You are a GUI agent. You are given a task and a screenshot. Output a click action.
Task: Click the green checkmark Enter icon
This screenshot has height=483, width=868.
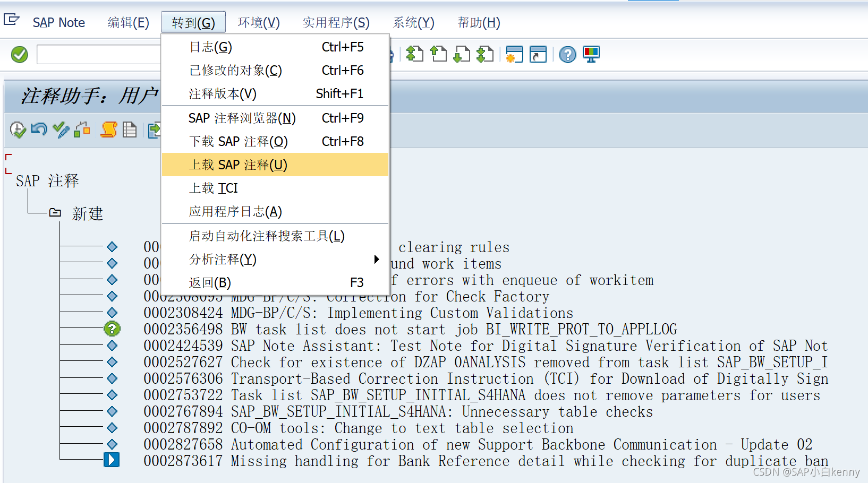[x=20, y=54]
